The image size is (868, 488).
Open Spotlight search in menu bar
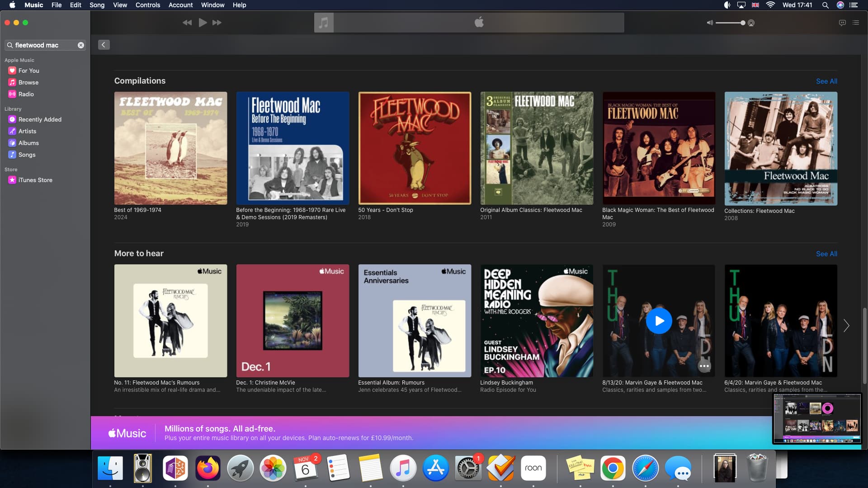(x=825, y=5)
